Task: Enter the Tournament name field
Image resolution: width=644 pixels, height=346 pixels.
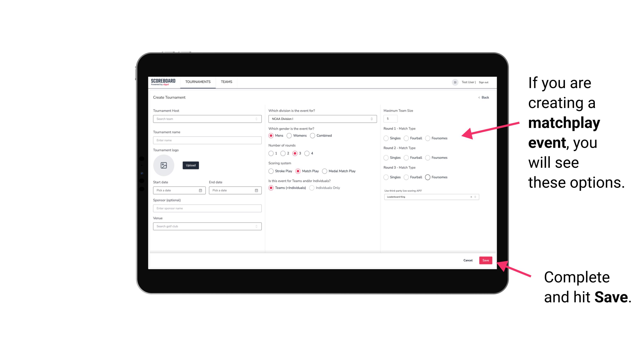Action: 206,140
